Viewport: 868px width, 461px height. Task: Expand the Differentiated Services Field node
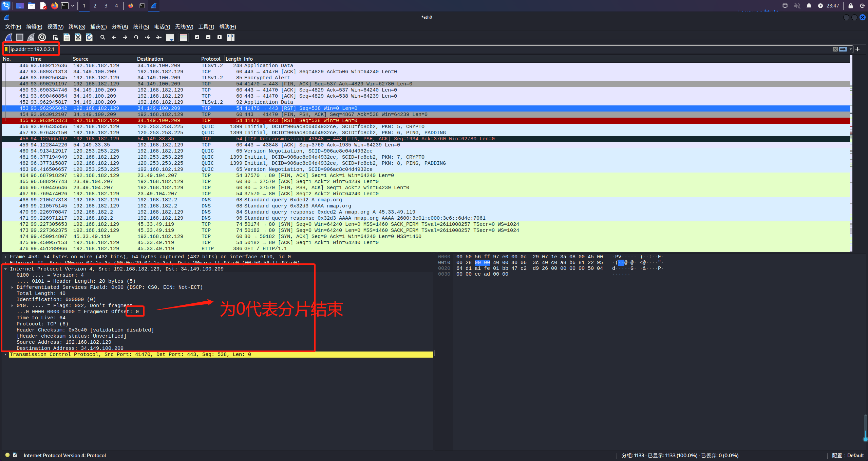click(12, 287)
